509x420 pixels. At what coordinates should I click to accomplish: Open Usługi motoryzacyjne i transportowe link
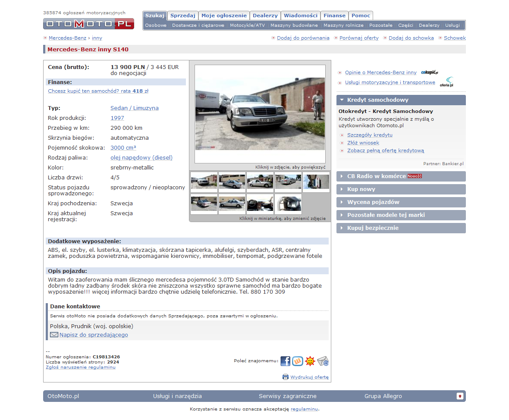coord(390,82)
